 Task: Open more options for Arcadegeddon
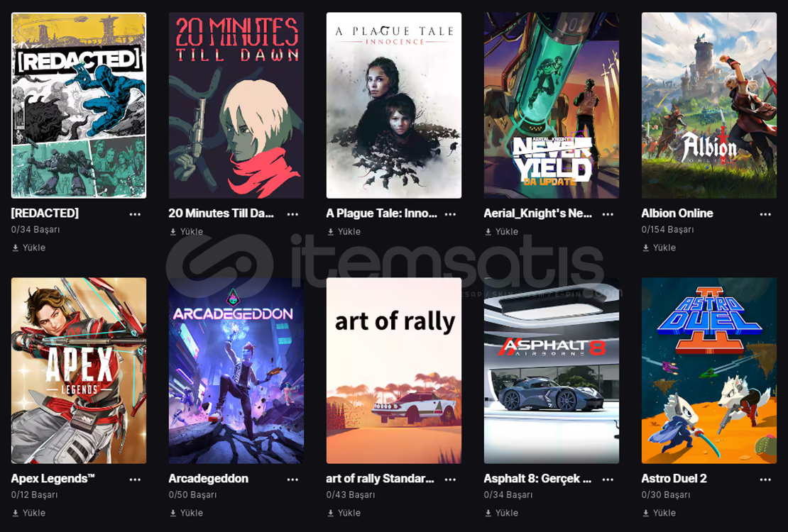[x=292, y=480]
